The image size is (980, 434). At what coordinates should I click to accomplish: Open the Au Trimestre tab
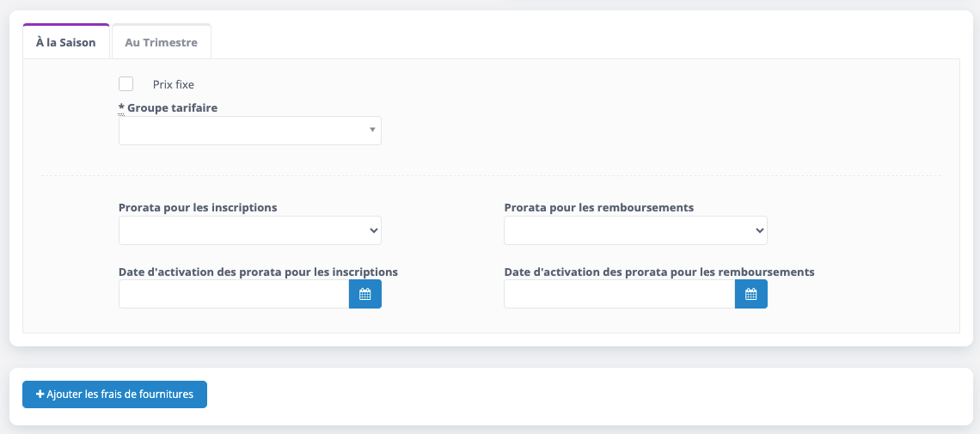pos(162,42)
